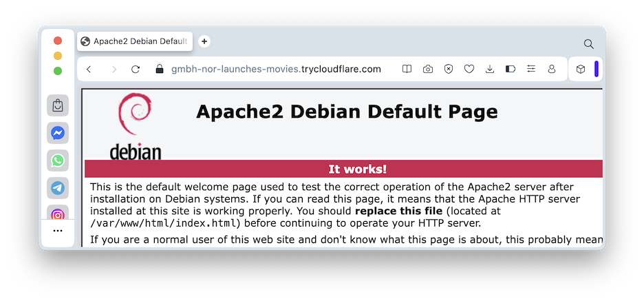Open the downloads icon in the toolbar

490,69
